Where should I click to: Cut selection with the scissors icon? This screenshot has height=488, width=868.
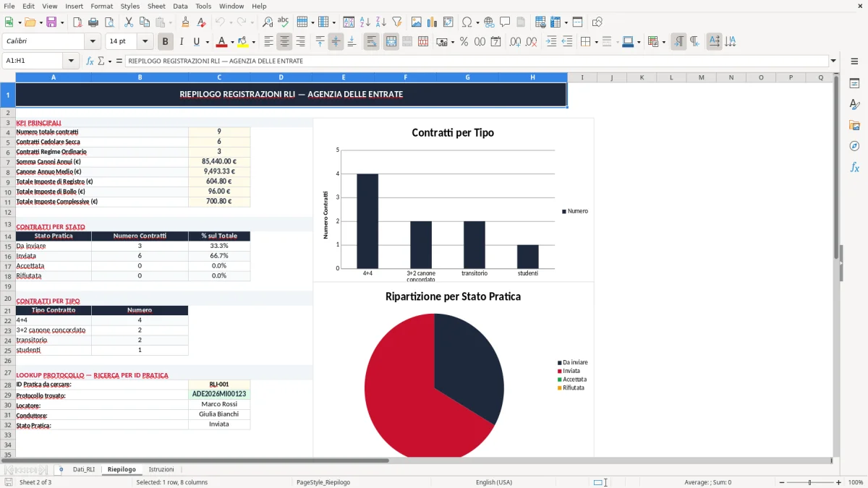tap(129, 22)
